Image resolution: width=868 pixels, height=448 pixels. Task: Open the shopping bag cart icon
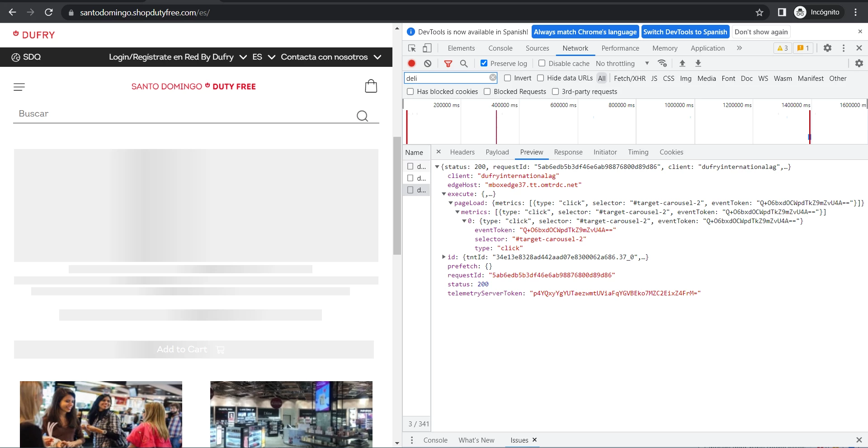[x=371, y=86]
